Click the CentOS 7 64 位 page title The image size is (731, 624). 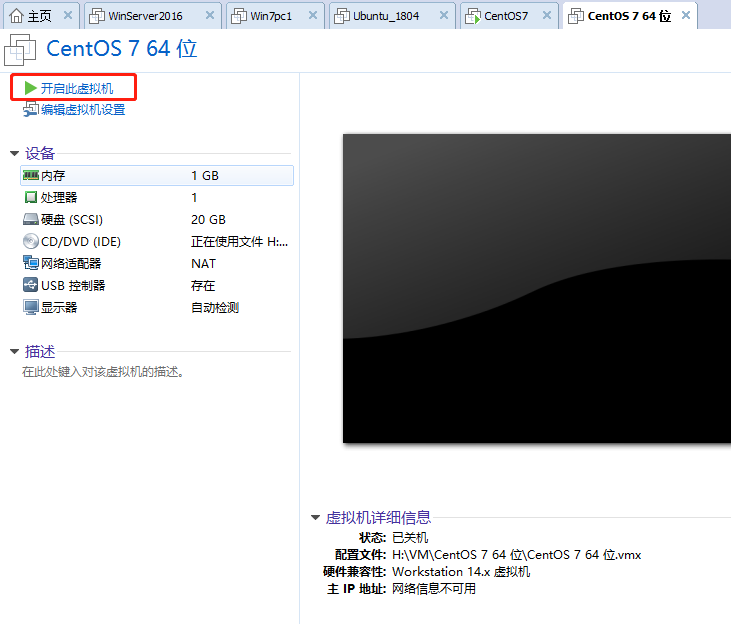click(x=122, y=49)
